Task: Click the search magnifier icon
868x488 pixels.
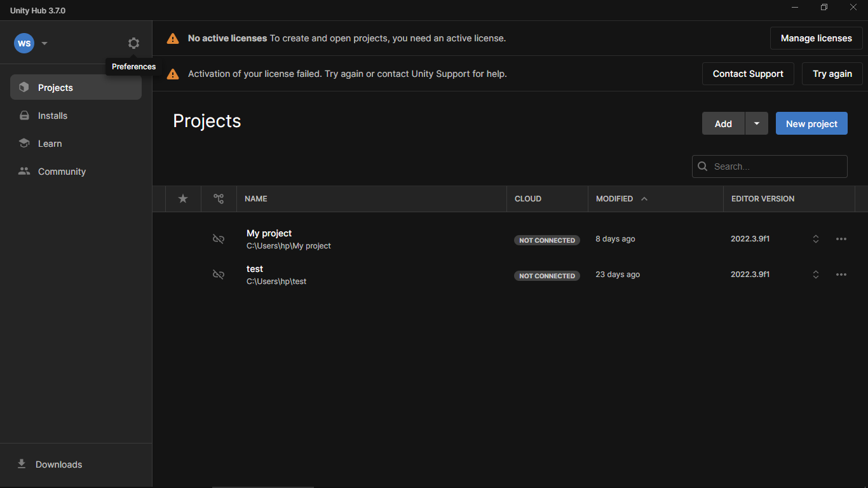Action: click(x=702, y=166)
